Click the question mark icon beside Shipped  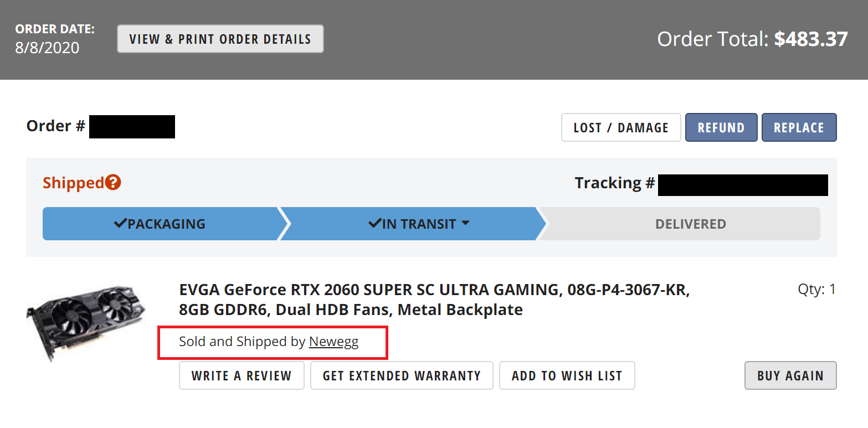113,183
